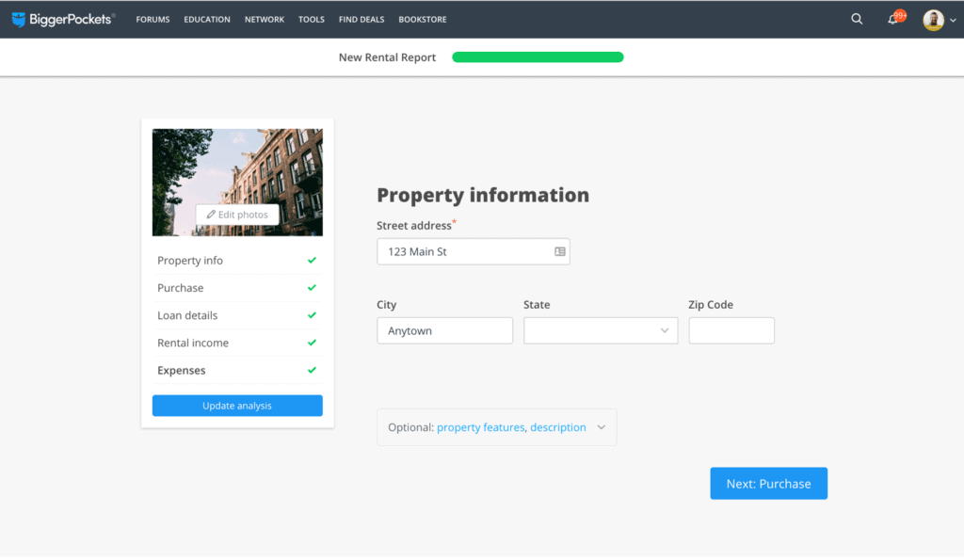Screen dimensions: 964x560
Task: Click the green checkmark beside Loan details
Action: pos(312,315)
